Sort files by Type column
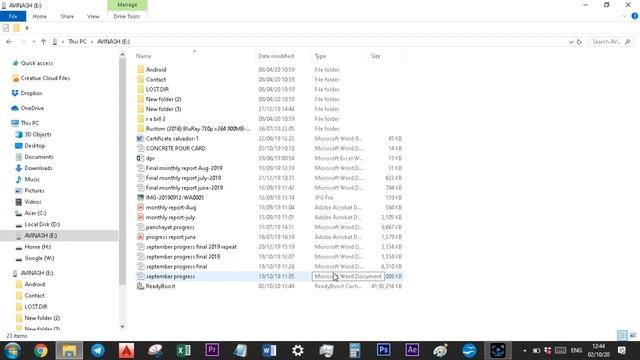640x360 pixels. (x=320, y=56)
